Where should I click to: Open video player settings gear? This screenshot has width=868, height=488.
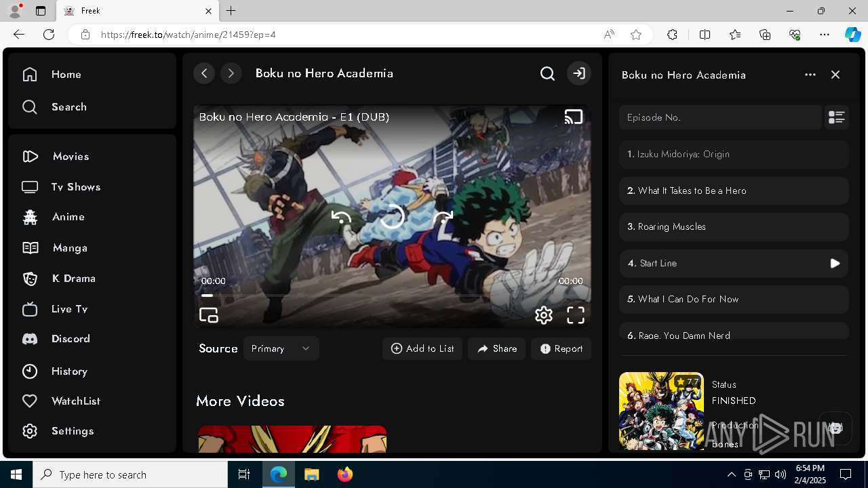point(544,315)
